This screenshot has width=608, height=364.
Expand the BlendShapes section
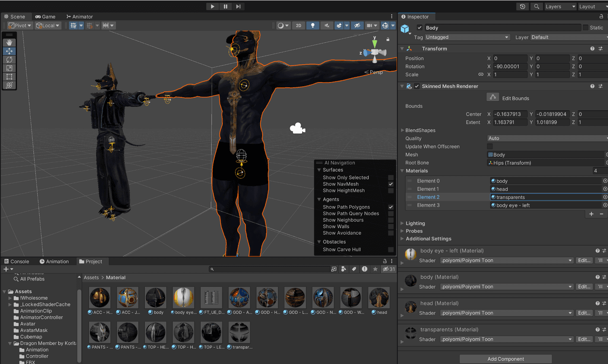(418, 131)
